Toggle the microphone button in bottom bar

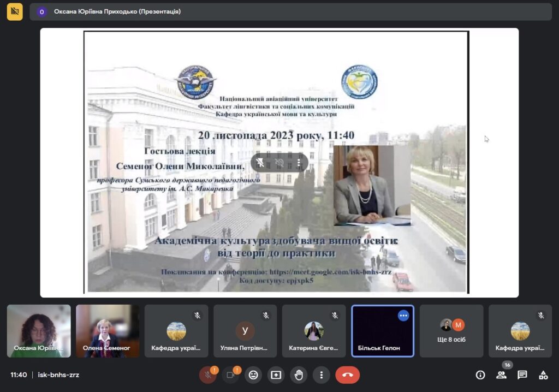click(207, 375)
